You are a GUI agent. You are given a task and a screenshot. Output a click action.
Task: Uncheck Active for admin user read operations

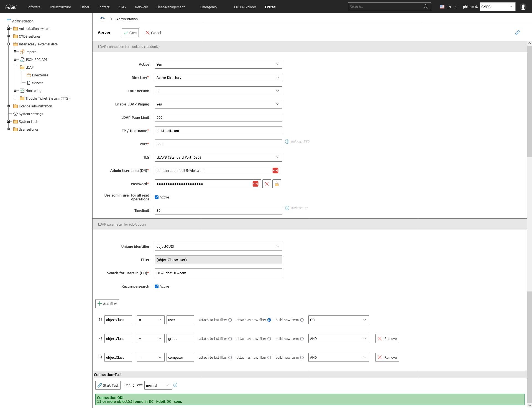(157, 197)
